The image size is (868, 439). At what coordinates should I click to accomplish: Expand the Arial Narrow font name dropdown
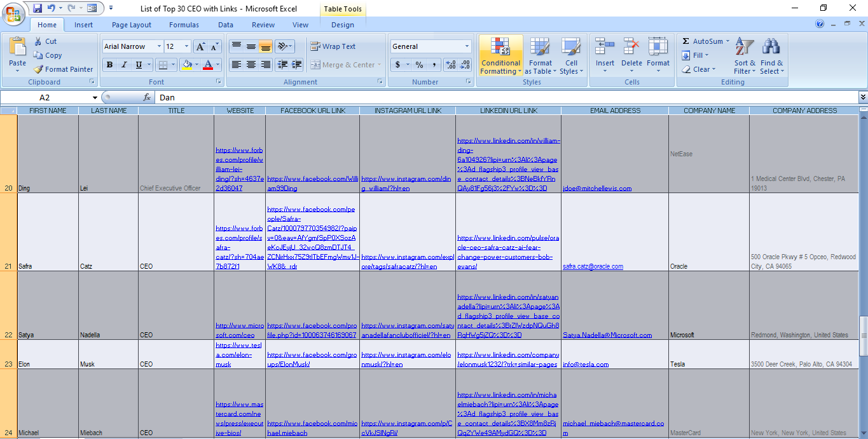tap(159, 46)
